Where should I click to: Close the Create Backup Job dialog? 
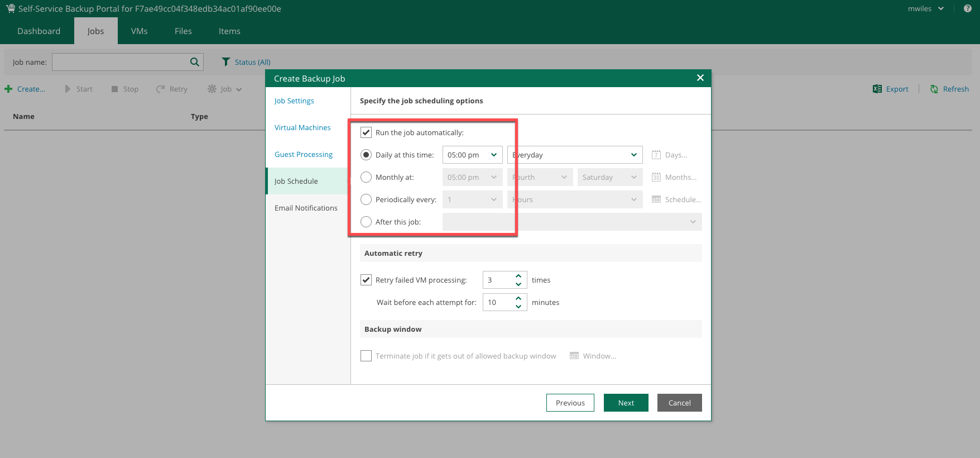[700, 78]
